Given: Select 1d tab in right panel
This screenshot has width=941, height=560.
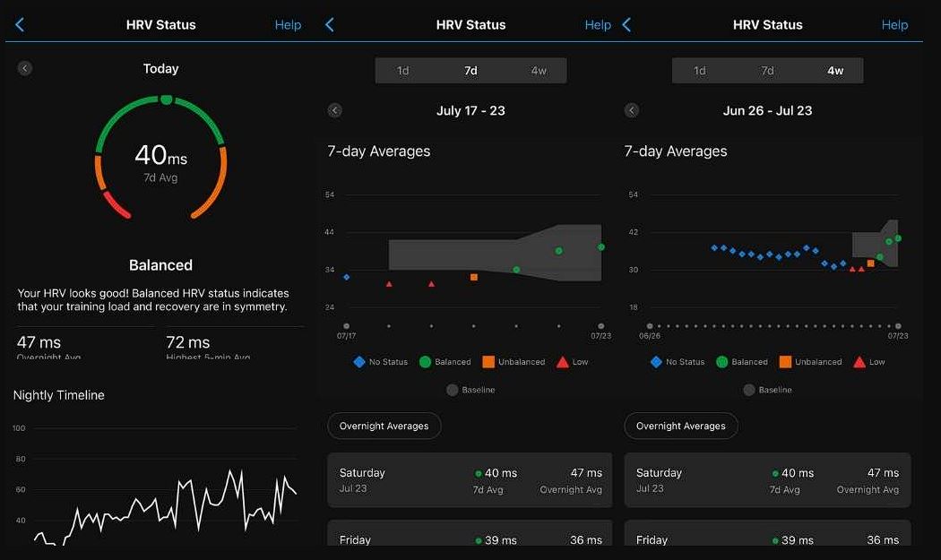Looking at the screenshot, I should click(700, 71).
